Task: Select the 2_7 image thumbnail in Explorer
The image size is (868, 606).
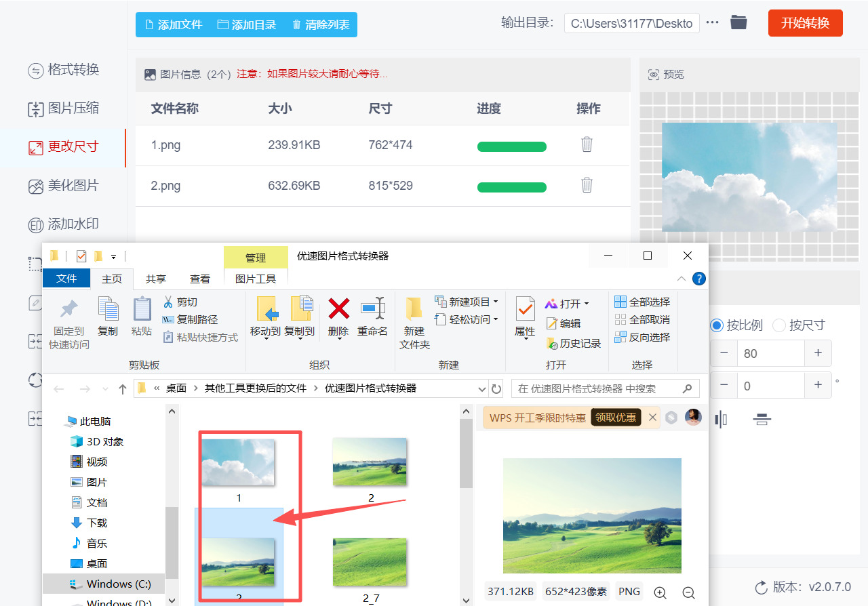Action: pos(370,561)
